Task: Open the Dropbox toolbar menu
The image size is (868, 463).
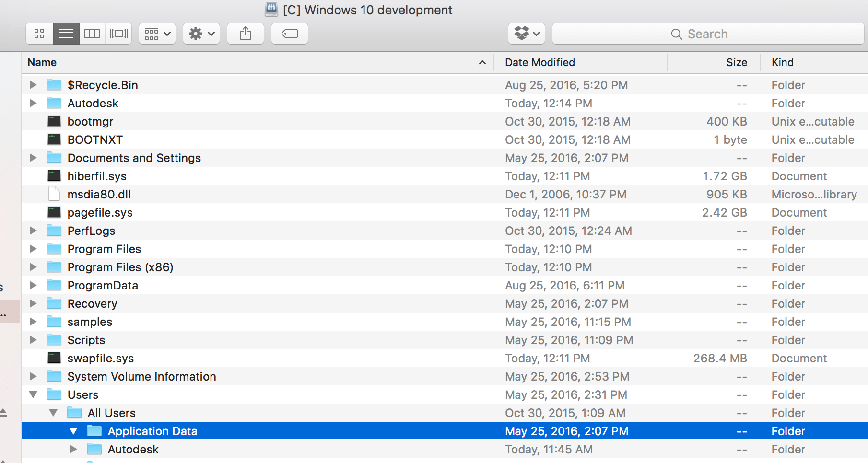Action: tap(527, 34)
